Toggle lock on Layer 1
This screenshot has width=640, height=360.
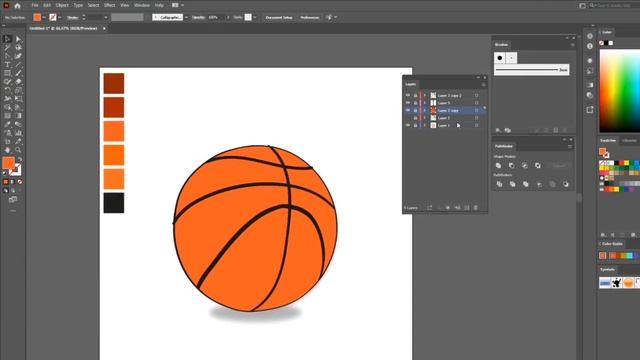pos(415,125)
